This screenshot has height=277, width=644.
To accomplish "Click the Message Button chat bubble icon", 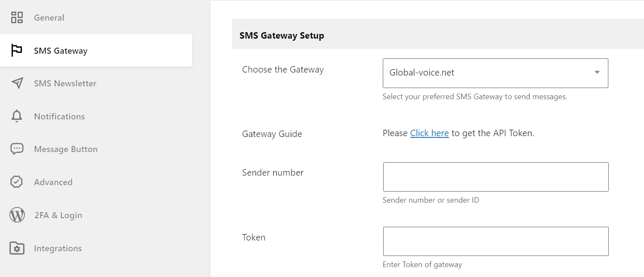I will [17, 149].
